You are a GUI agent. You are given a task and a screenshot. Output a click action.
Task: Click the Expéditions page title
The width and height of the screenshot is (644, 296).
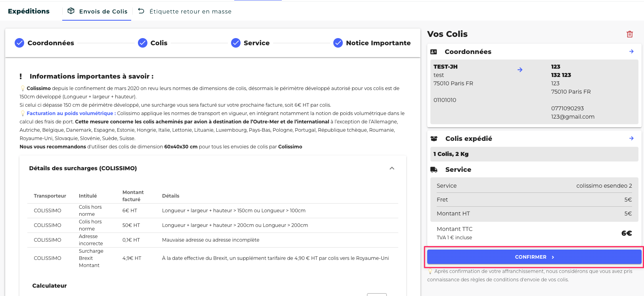coord(29,12)
